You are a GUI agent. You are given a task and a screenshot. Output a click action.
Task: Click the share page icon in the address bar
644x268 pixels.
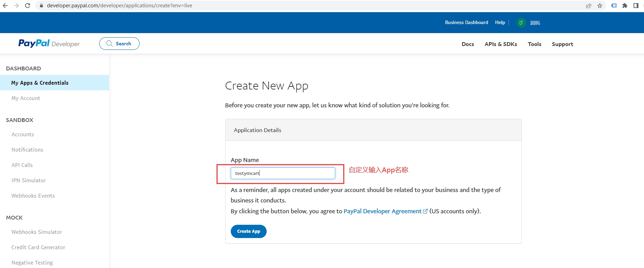[589, 6]
